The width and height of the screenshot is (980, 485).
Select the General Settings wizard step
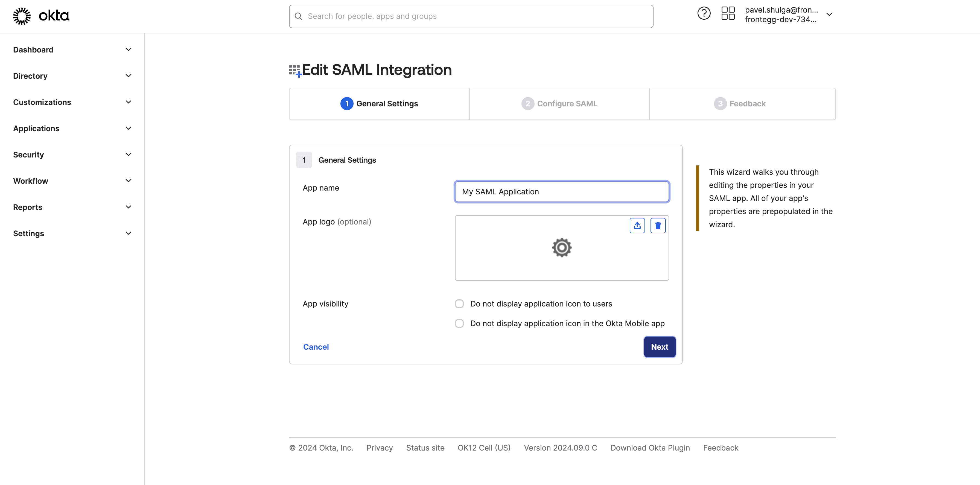[x=379, y=104]
